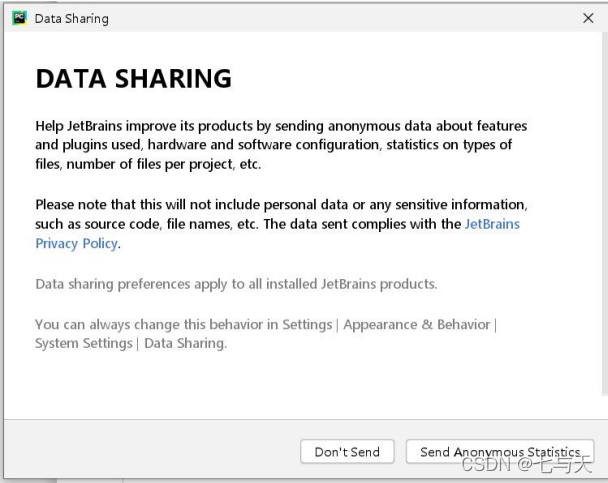This screenshot has width=608, height=483.
Task: Click the Don't Send button
Action: (x=347, y=452)
